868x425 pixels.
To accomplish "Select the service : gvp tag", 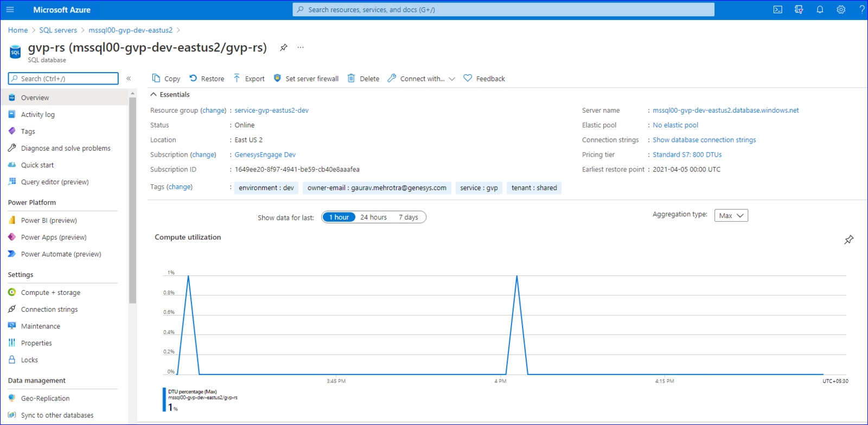I will [479, 188].
